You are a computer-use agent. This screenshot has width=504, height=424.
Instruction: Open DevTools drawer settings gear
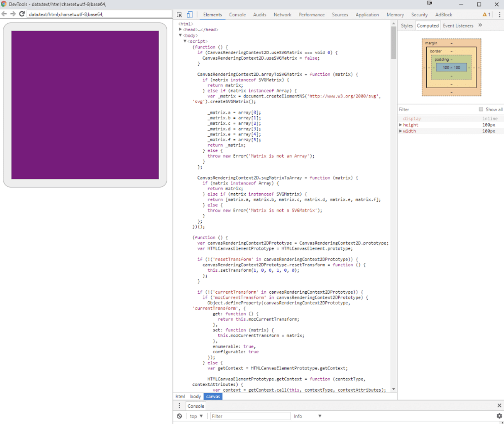(500, 416)
